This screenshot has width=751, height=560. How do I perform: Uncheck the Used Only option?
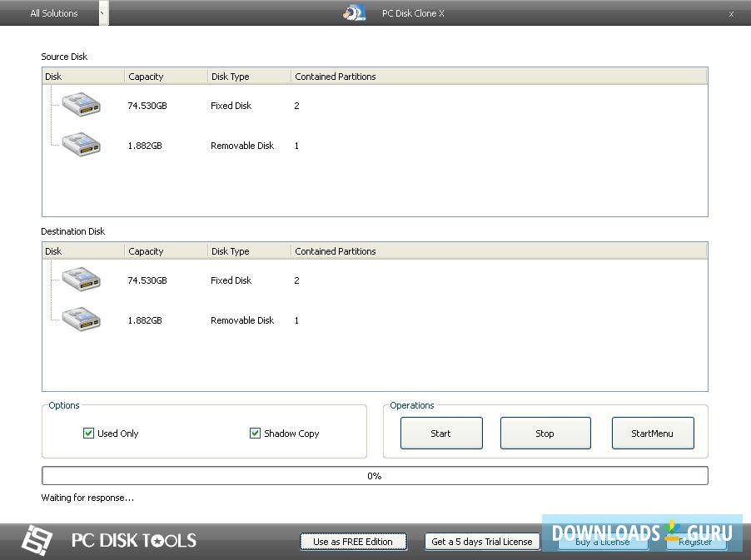[x=88, y=434]
